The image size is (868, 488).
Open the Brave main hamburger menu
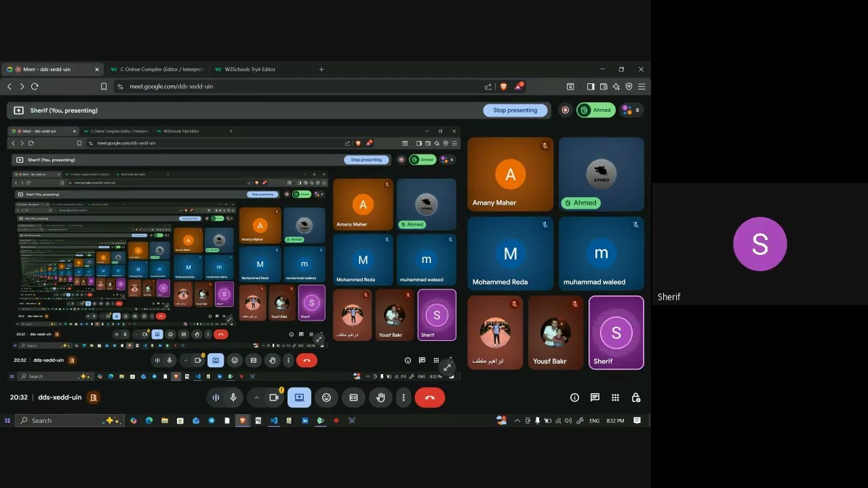coord(642,87)
